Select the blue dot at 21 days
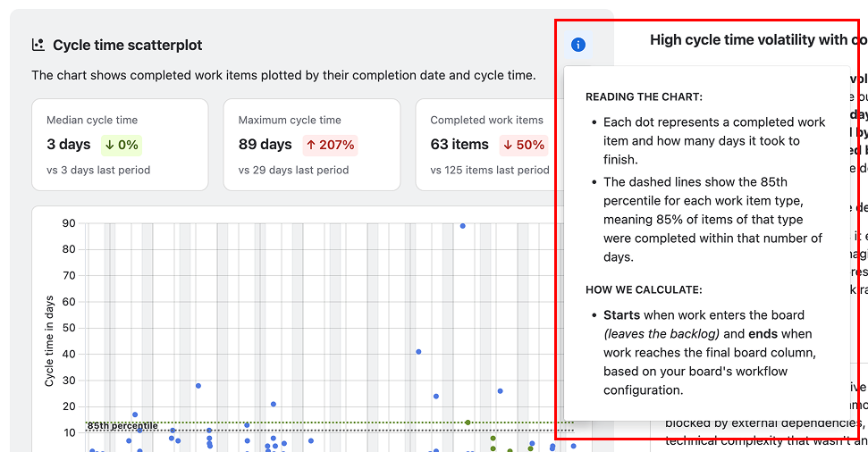 pos(274,405)
